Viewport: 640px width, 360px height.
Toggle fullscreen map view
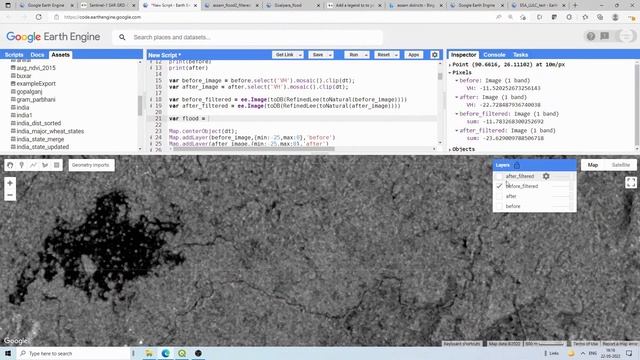coord(631,182)
